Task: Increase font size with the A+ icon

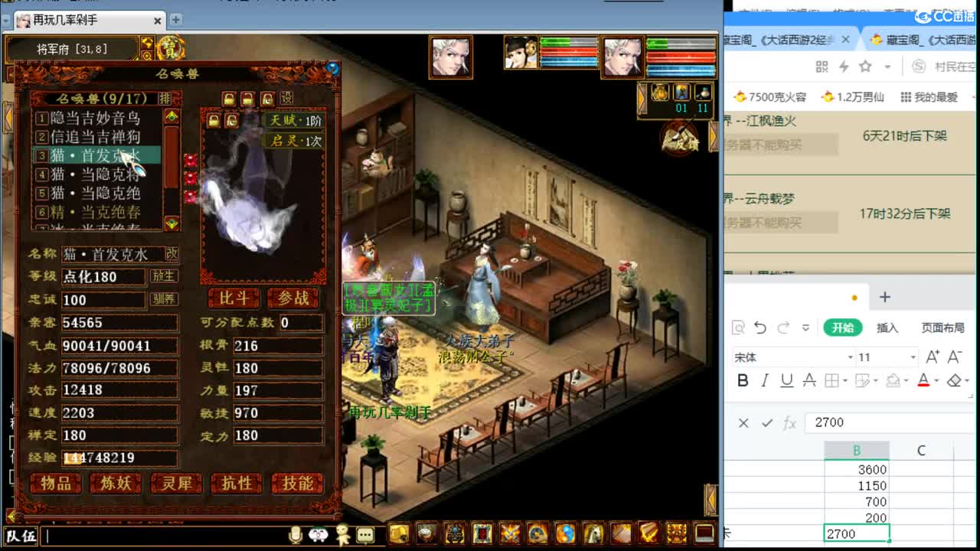Action: click(x=933, y=357)
